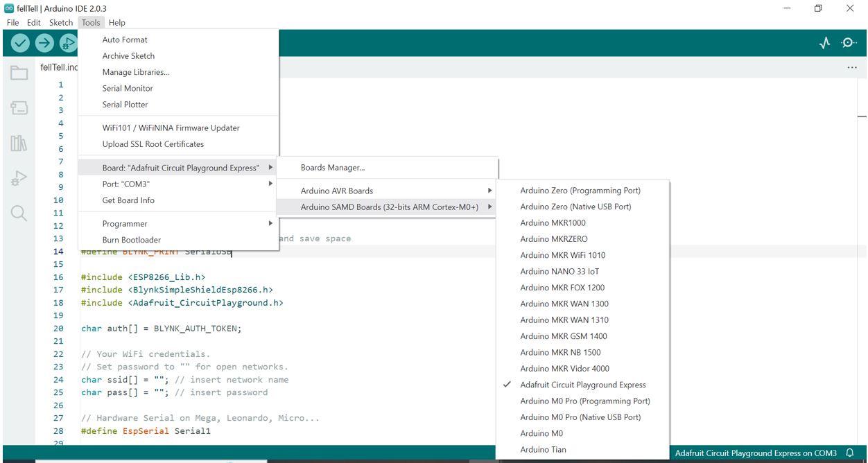Launch Serial Plotter from Tools menu

tap(178, 105)
